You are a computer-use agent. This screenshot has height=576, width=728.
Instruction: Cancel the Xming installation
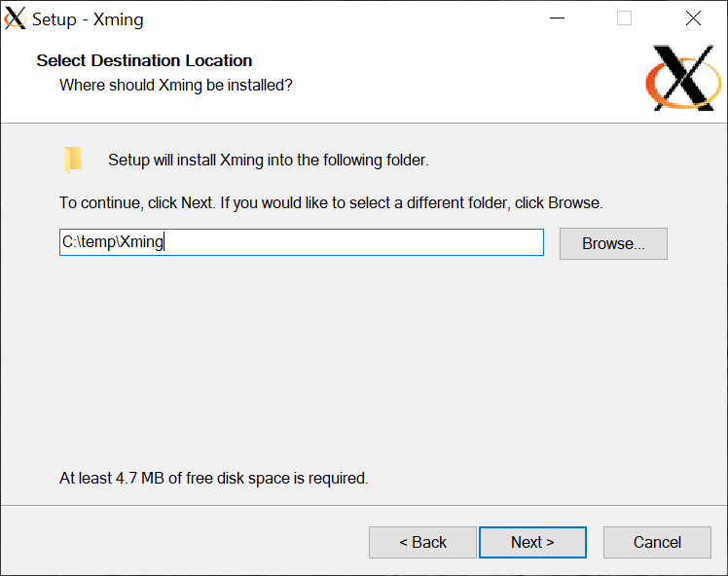[x=657, y=542]
